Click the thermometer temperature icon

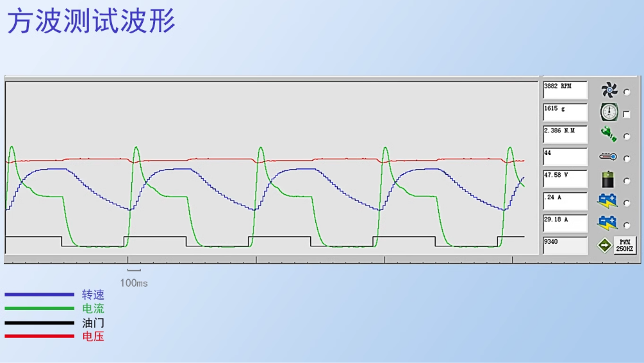[x=608, y=157]
